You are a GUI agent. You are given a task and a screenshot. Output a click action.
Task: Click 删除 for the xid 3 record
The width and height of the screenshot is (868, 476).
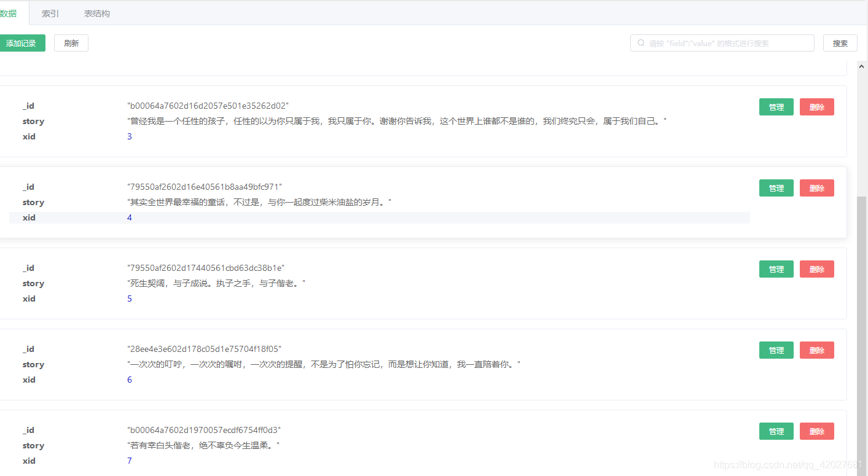(817, 107)
